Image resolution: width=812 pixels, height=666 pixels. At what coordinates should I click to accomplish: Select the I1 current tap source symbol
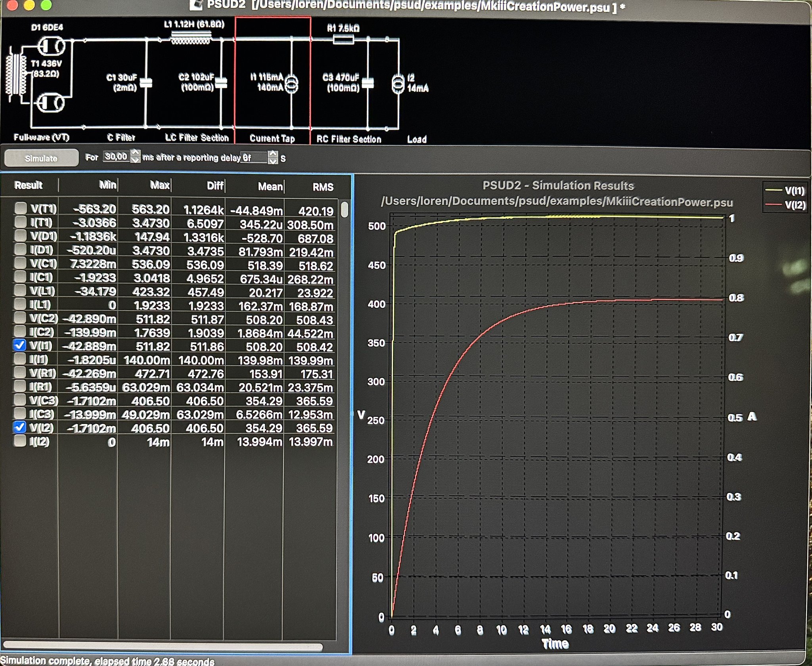point(292,84)
